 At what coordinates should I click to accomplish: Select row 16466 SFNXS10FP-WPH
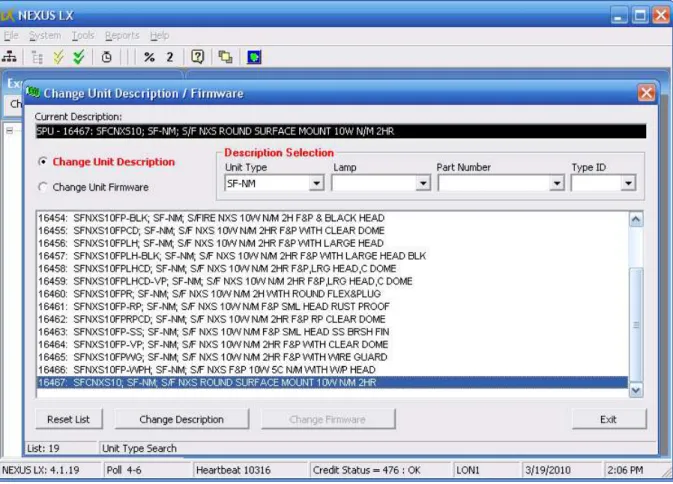point(332,370)
